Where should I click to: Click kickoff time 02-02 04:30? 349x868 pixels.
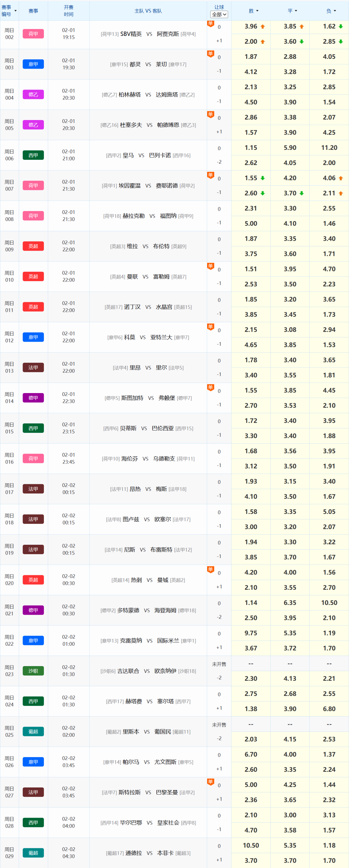69,852
